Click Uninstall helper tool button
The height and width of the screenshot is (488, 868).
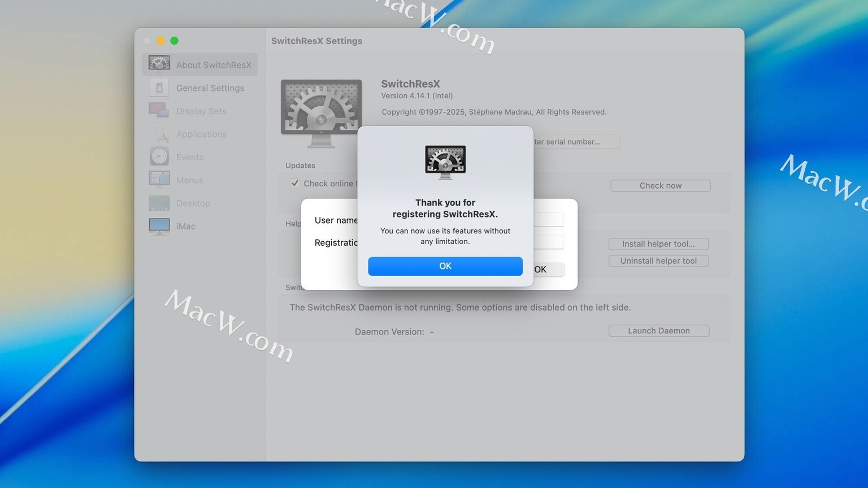click(x=658, y=261)
